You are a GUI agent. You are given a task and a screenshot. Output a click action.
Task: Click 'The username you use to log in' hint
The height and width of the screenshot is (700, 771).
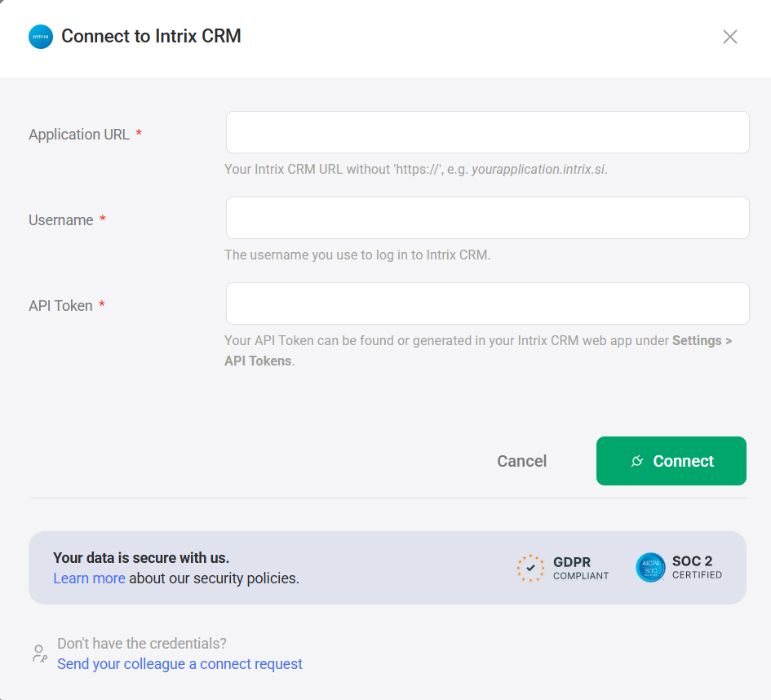tap(357, 255)
